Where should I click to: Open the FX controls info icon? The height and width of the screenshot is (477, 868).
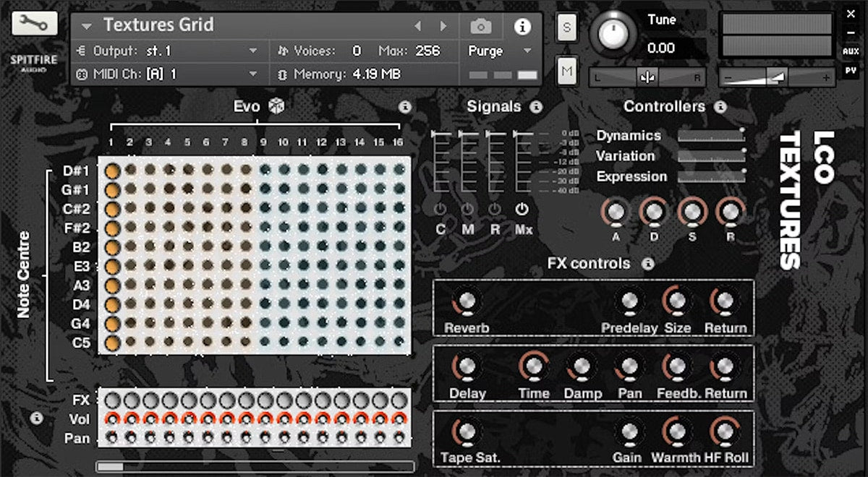pyautogui.click(x=648, y=264)
